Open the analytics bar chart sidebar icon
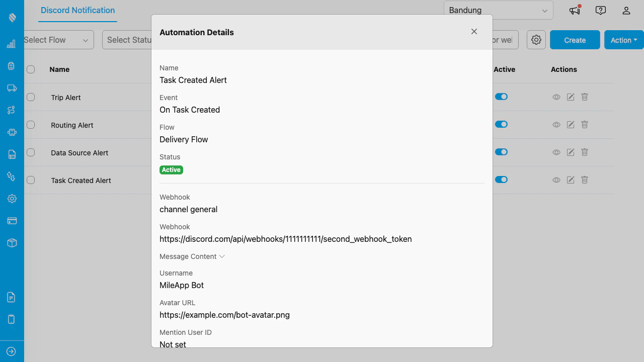Image resolution: width=644 pixels, height=362 pixels. pyautogui.click(x=11, y=44)
